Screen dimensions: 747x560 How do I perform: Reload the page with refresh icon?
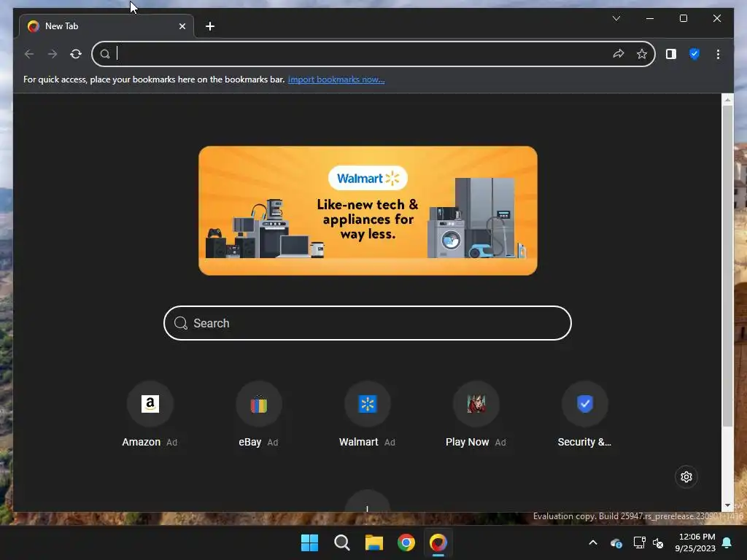click(x=76, y=54)
